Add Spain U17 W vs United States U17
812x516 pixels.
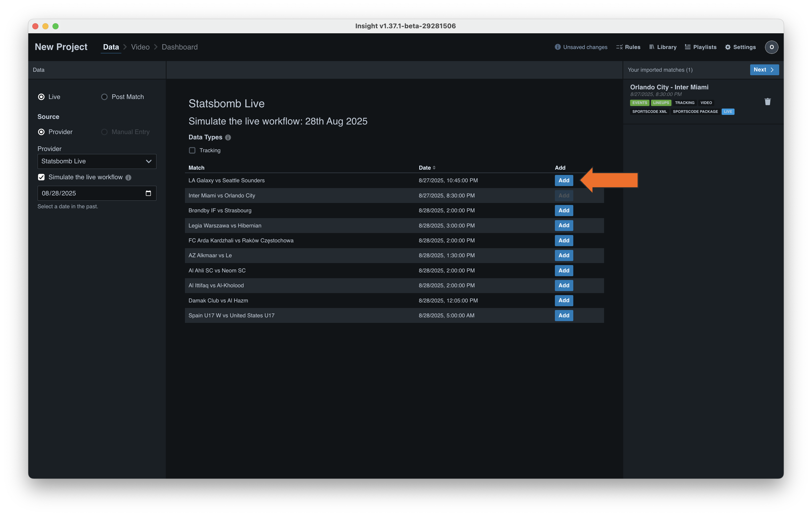pos(564,315)
